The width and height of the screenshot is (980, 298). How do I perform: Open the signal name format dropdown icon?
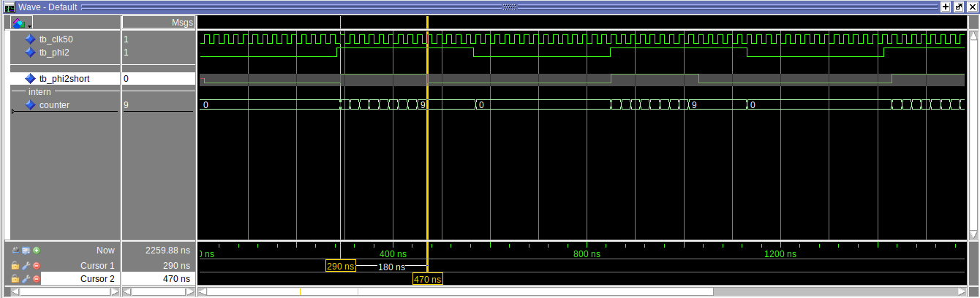tap(21, 23)
